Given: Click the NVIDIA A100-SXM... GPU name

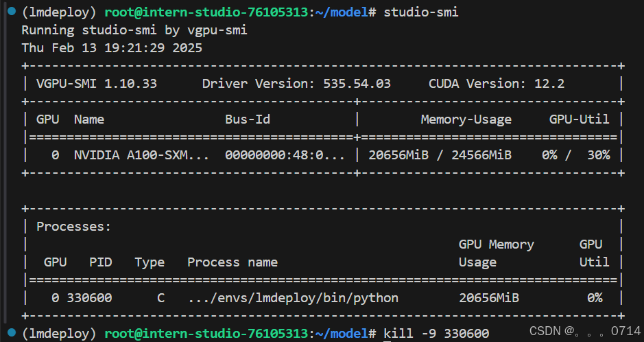Looking at the screenshot, I should [141, 155].
